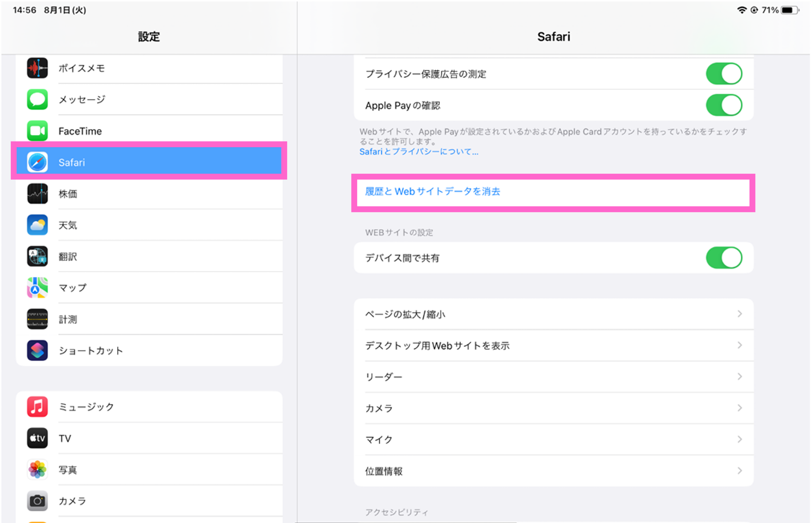
Task: Open リーダー settings chevron
Action: tap(739, 377)
